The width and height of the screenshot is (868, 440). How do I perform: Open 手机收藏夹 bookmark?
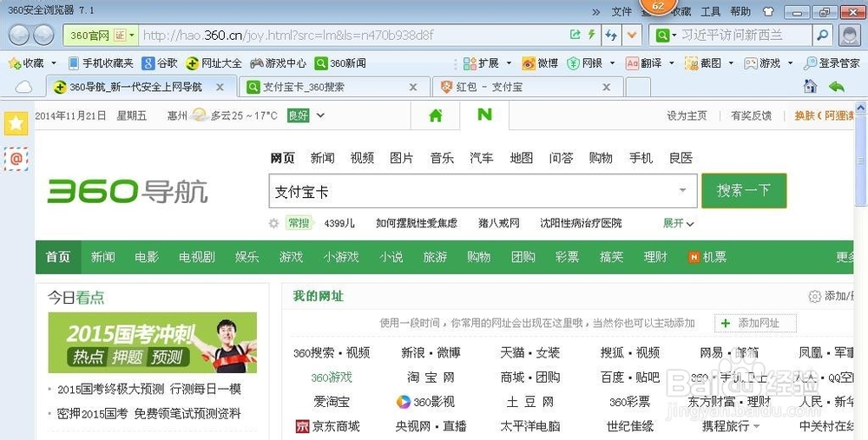coord(101,63)
